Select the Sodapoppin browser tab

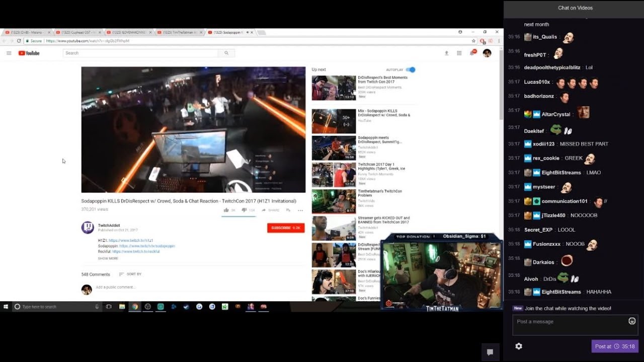(230, 32)
